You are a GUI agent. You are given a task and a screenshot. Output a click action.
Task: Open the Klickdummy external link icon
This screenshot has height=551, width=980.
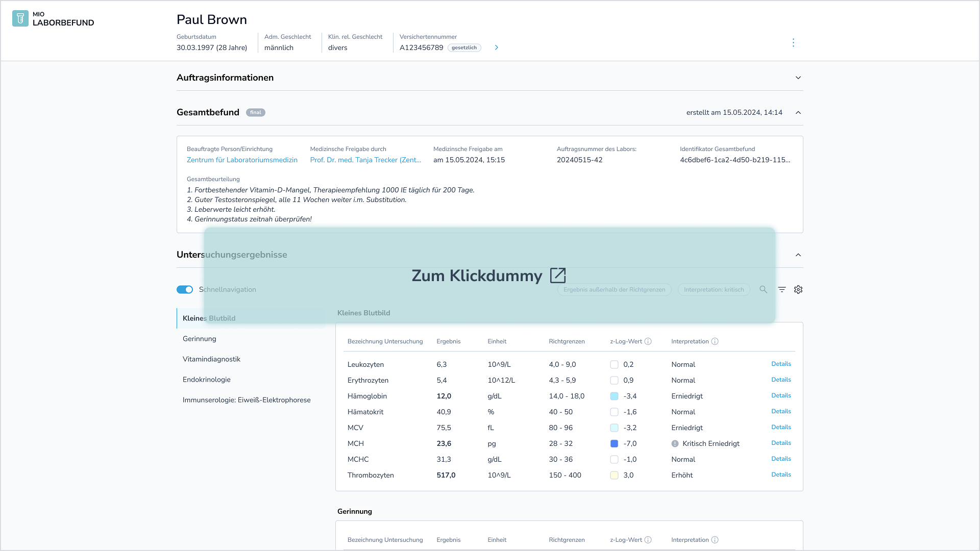558,275
